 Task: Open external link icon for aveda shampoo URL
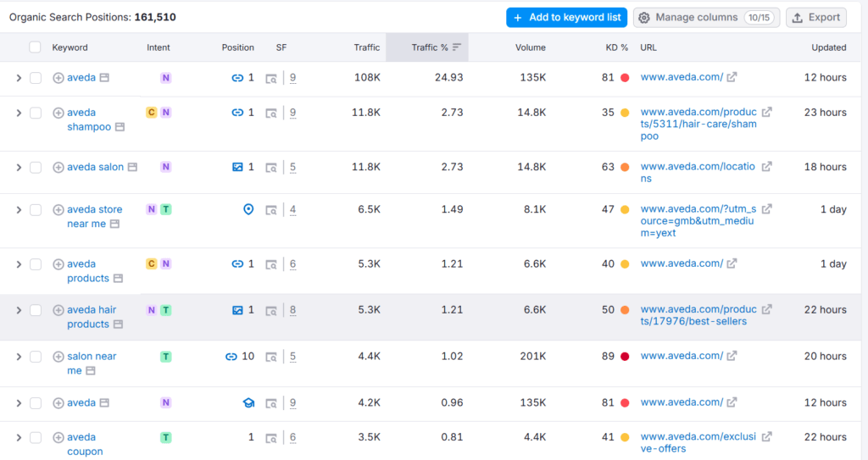click(x=766, y=113)
